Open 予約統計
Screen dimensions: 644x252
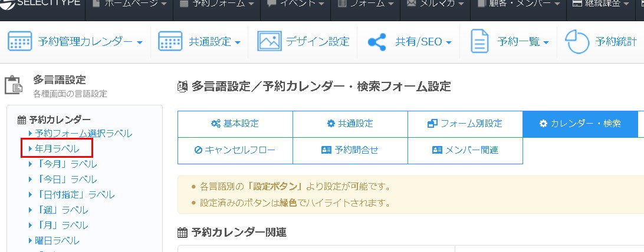click(616, 42)
